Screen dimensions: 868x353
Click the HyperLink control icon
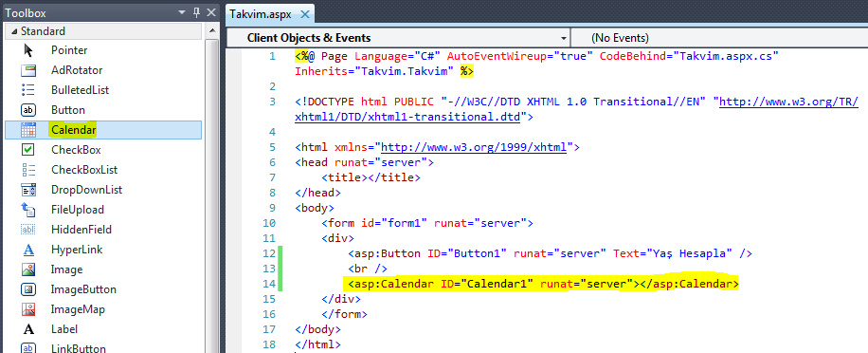(x=28, y=250)
